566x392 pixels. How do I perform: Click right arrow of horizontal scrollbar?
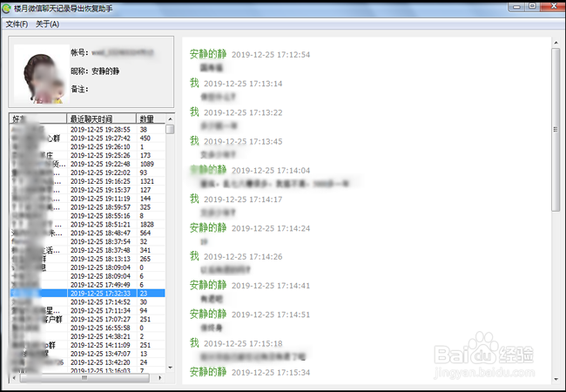click(160, 378)
